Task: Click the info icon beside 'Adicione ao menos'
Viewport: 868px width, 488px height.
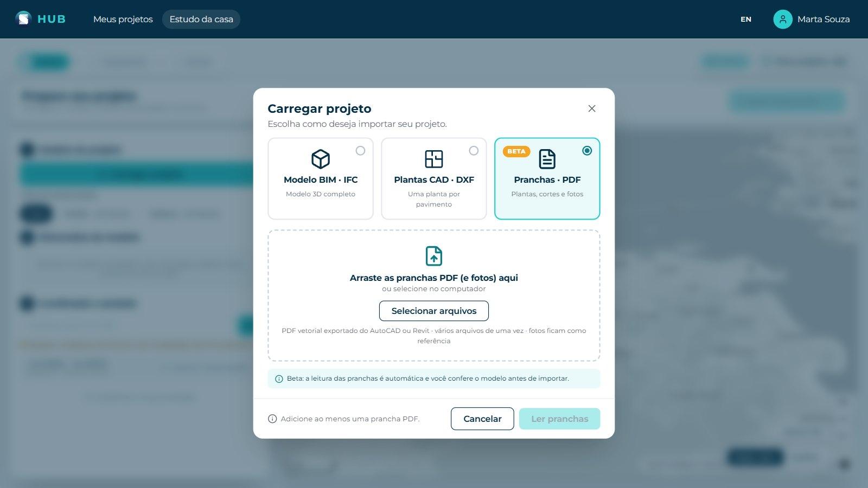Action: pos(272,419)
